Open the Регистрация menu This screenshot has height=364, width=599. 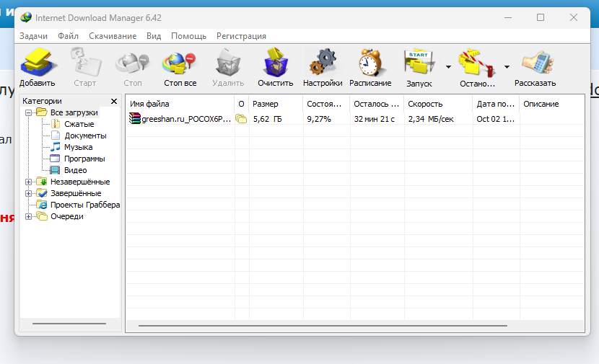[241, 36]
